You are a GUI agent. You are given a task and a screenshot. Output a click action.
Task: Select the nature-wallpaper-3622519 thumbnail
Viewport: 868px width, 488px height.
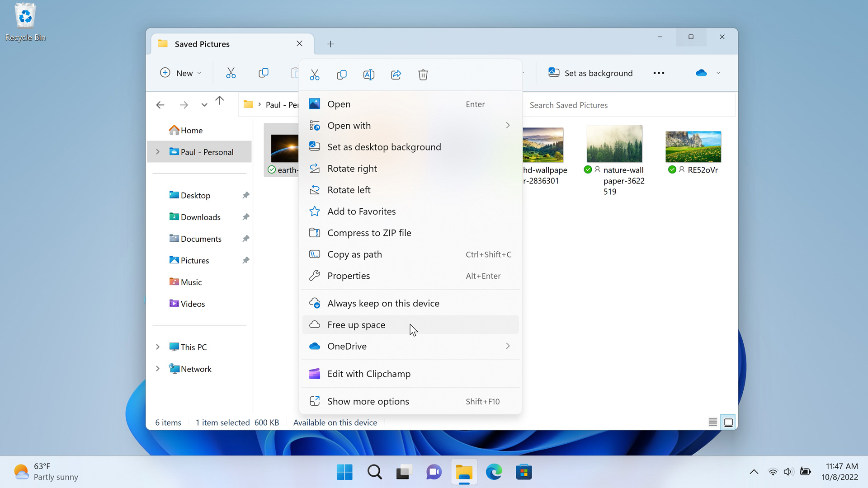[614, 145]
